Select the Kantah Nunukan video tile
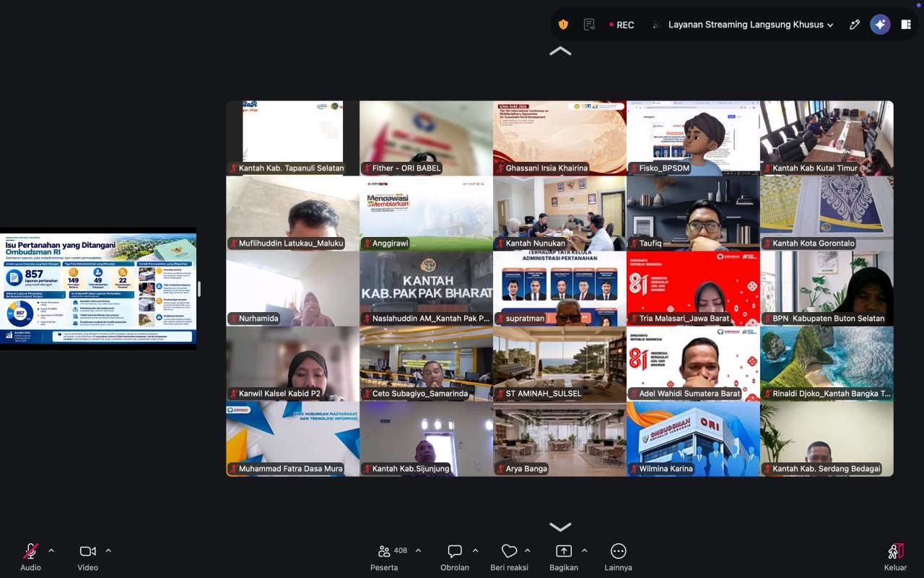 (x=559, y=213)
